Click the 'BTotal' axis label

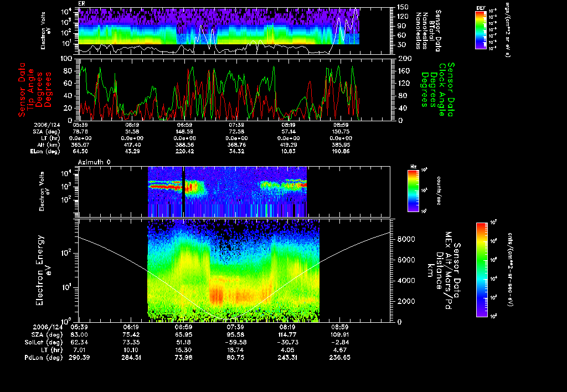click(x=433, y=31)
